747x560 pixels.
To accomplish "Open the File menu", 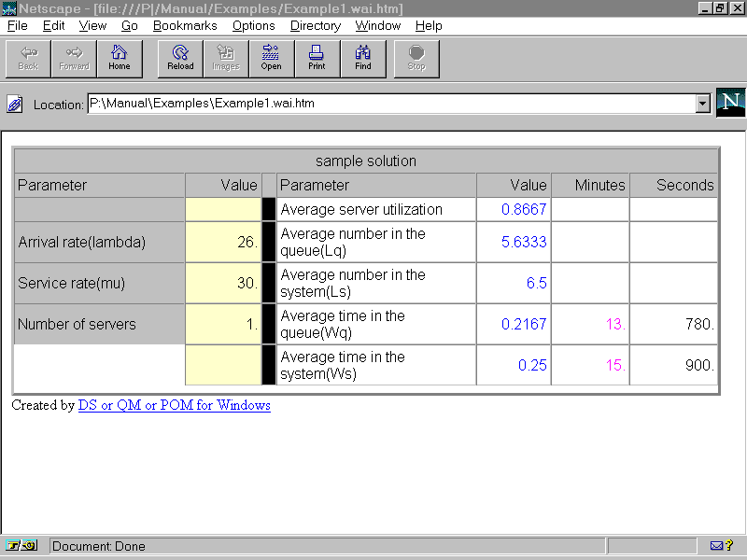I will click(17, 26).
